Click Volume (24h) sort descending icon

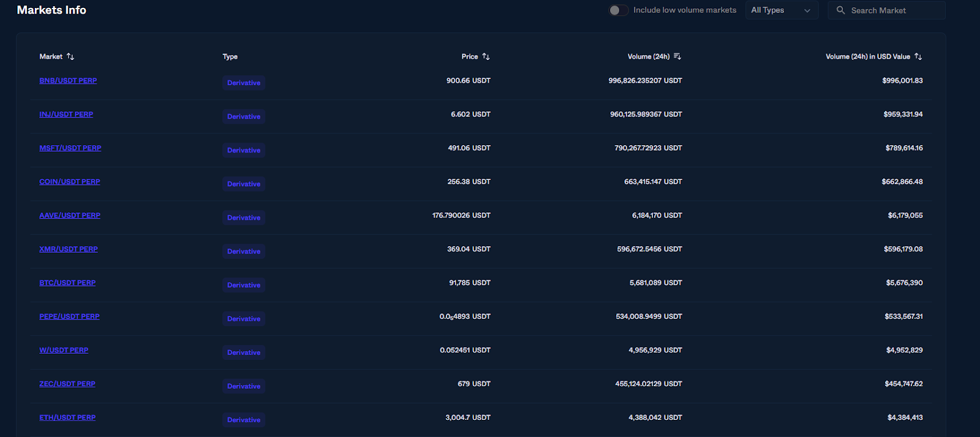[677, 57]
